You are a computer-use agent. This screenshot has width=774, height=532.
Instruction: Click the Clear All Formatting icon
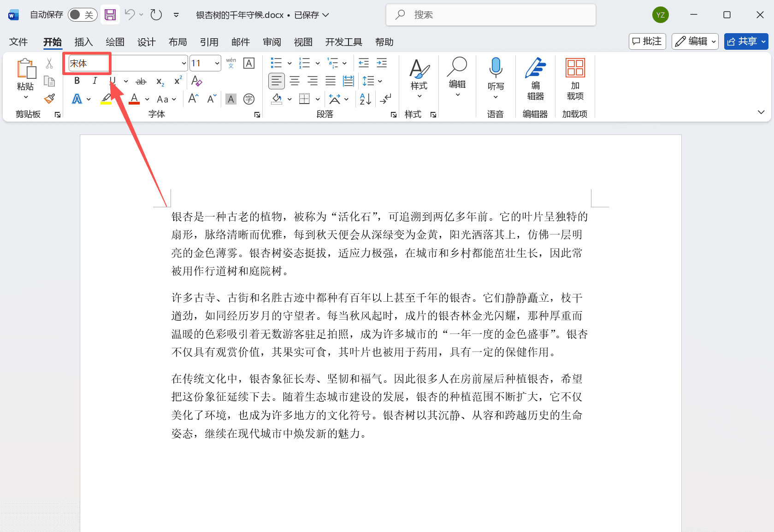point(196,81)
